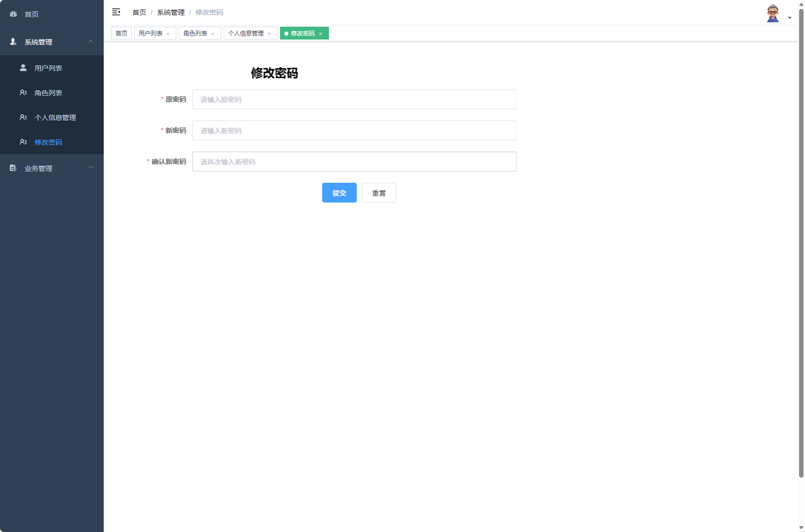Open the user avatar menu

pyautogui.click(x=773, y=12)
